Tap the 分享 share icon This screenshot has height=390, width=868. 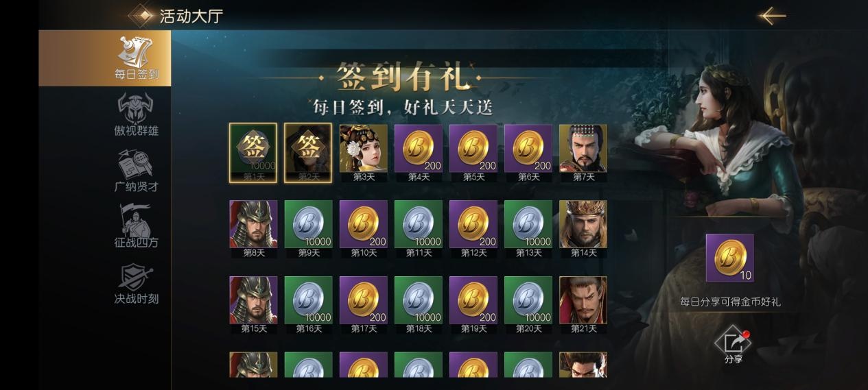click(x=734, y=345)
